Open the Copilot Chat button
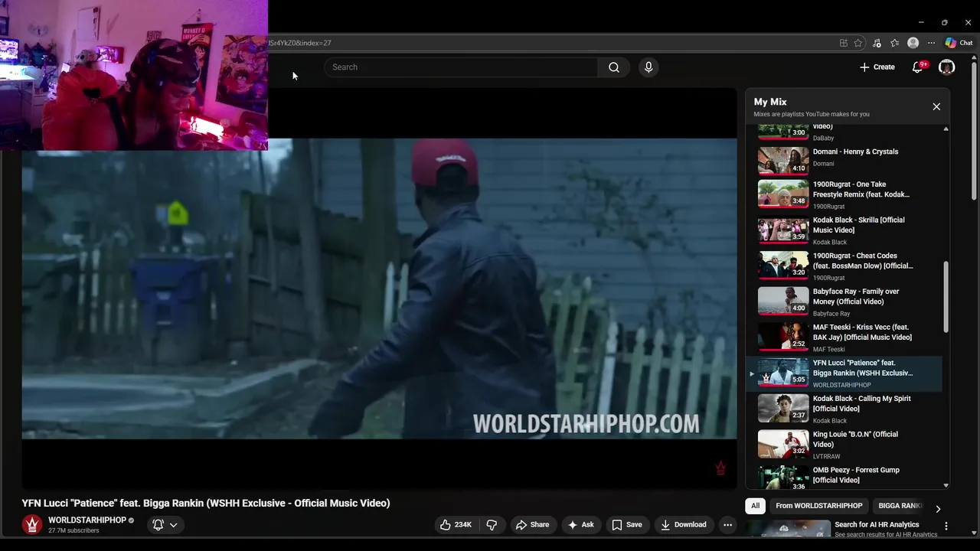This screenshot has width=980, height=551. tap(959, 43)
